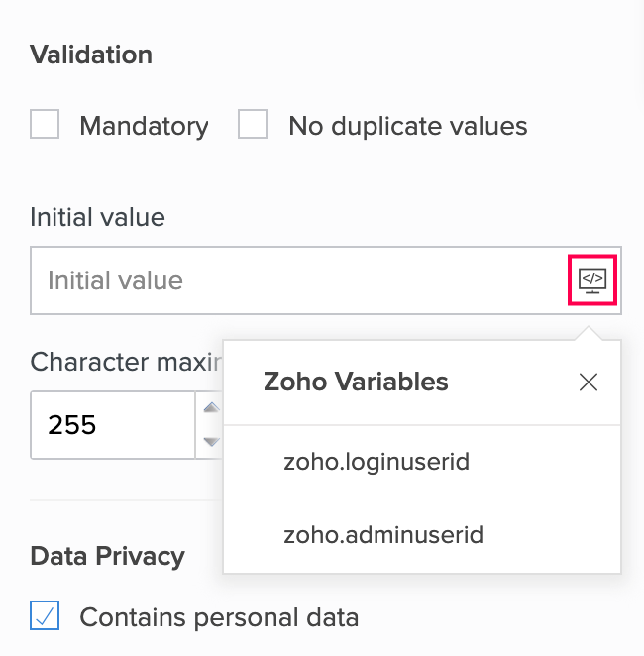The height and width of the screenshot is (656, 644).
Task: Click the Data Privacy section heading
Action: tap(107, 556)
